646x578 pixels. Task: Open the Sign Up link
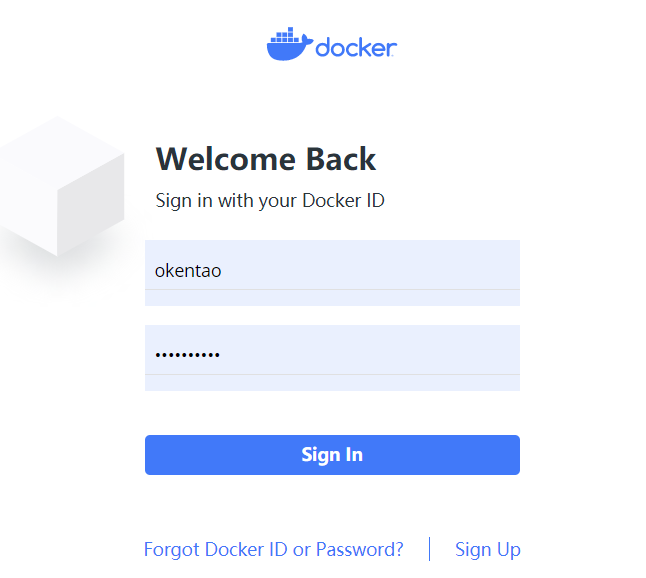(488, 550)
